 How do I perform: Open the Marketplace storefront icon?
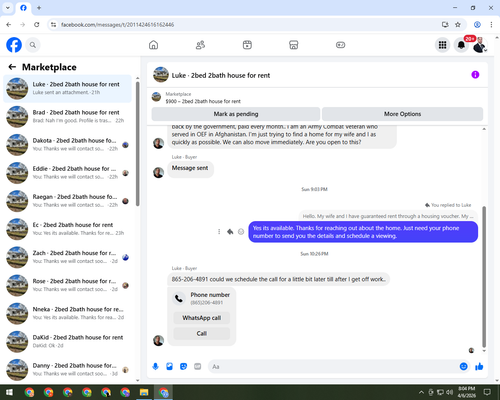(294, 45)
